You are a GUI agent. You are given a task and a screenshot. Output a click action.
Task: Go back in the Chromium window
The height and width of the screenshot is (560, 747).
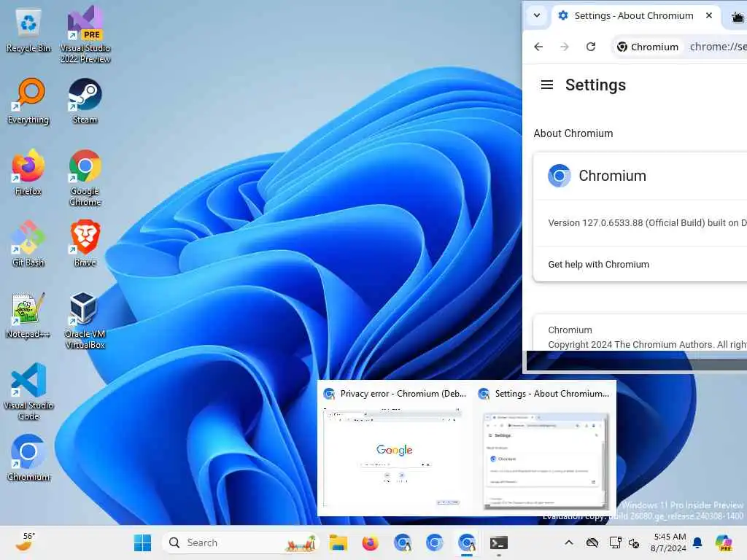click(x=538, y=47)
